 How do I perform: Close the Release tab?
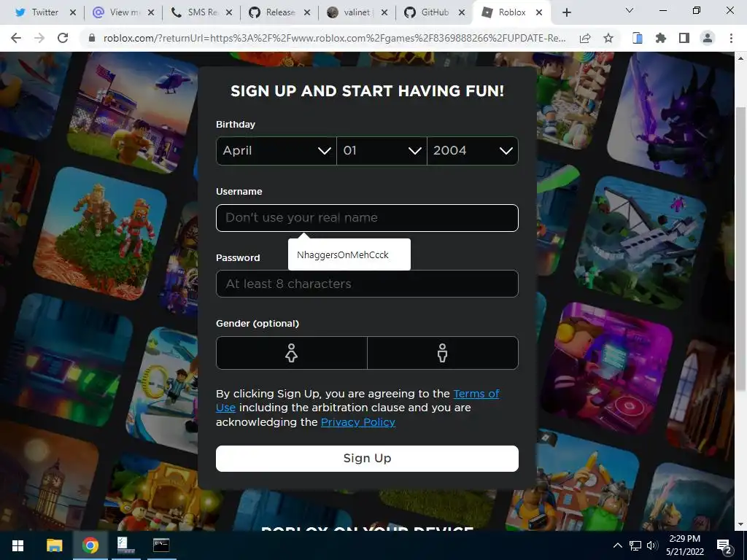point(307,12)
